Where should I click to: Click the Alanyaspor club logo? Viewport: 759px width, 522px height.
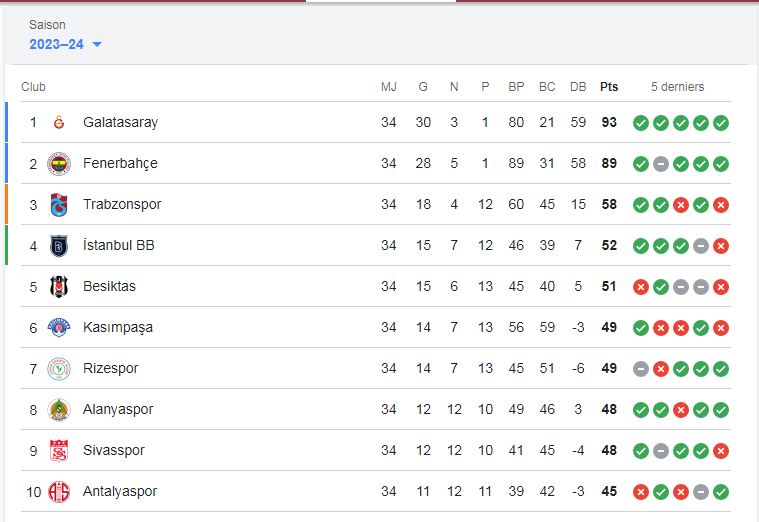click(59, 409)
